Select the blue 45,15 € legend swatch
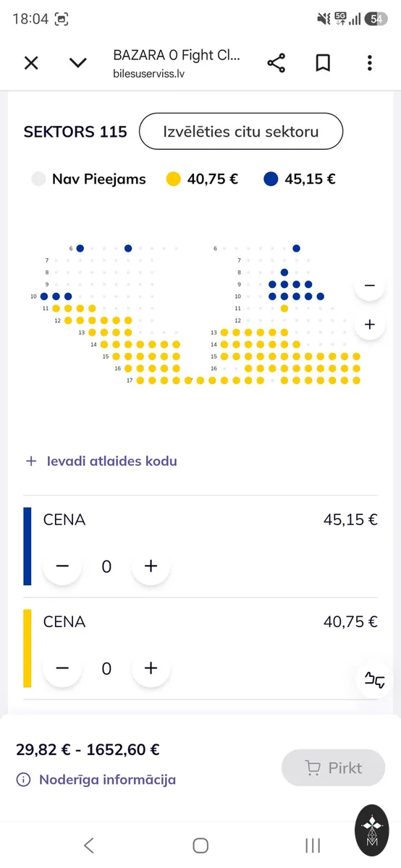Screen dimensions: 401x868 [271, 179]
